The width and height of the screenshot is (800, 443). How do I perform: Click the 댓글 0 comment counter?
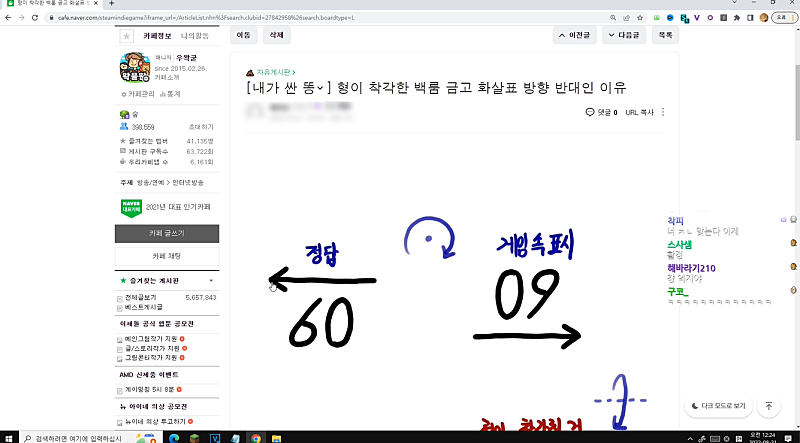(x=602, y=112)
